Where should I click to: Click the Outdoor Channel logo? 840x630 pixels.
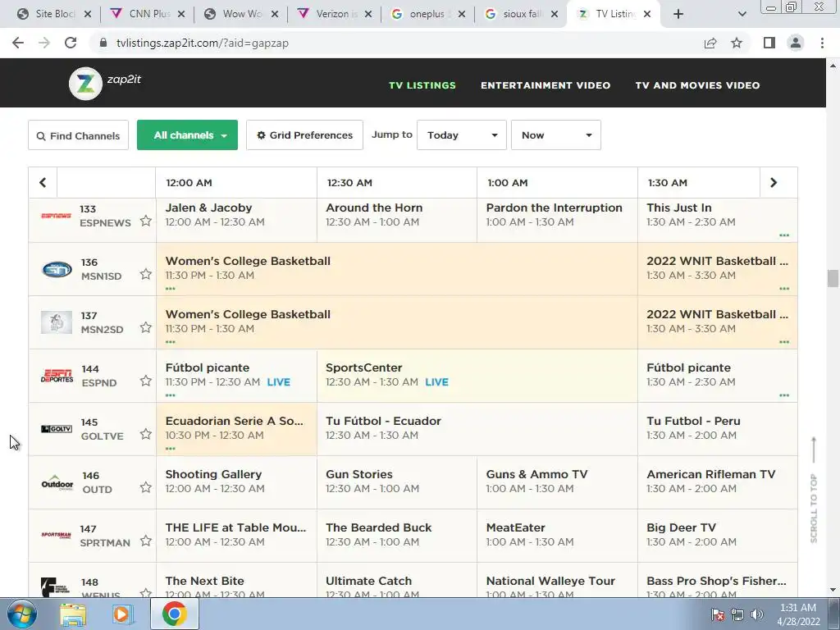tap(57, 482)
